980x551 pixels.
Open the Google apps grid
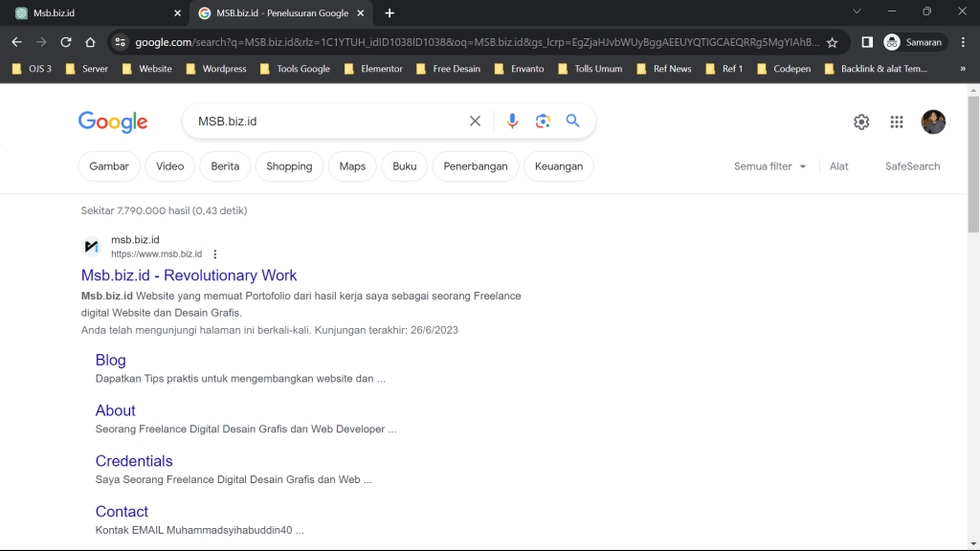pyautogui.click(x=897, y=121)
